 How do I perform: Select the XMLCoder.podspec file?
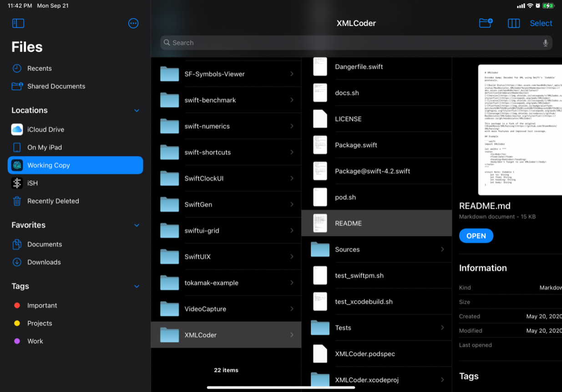tap(377, 354)
